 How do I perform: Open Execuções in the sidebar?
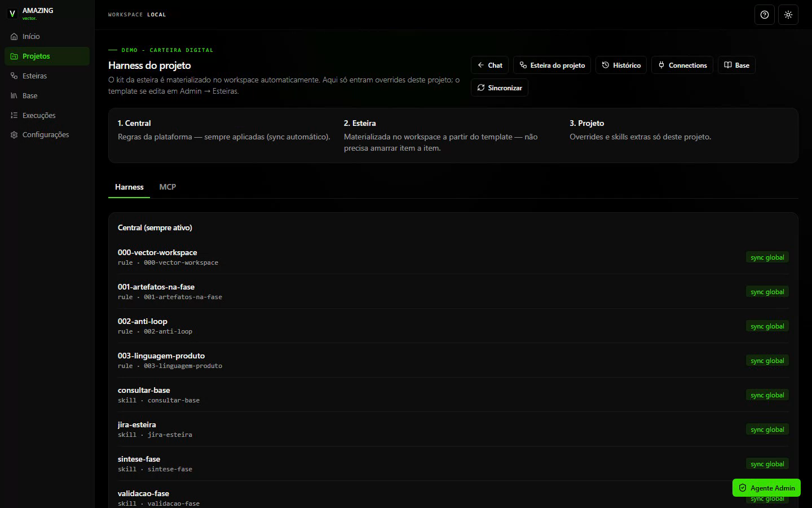tap(47, 115)
